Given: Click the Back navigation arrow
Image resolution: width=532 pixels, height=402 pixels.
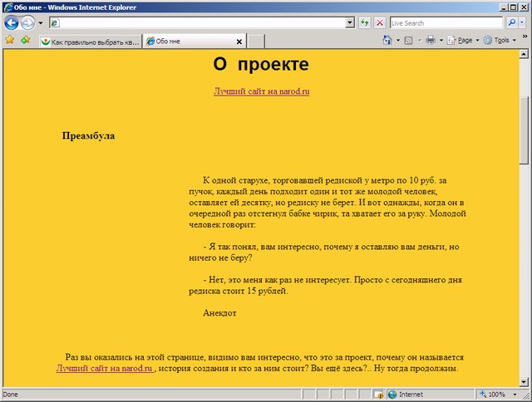Looking at the screenshot, I should 11,23.
